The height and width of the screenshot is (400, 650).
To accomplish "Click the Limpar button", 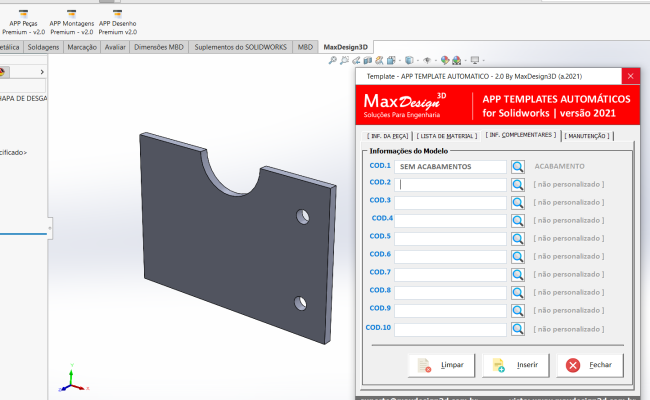I will pyautogui.click(x=442, y=365).
